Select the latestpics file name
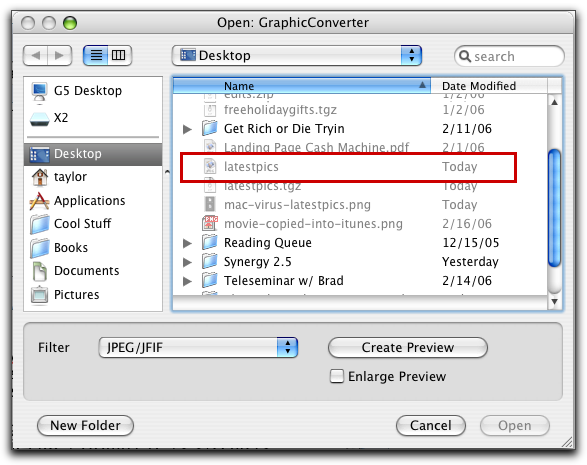 [x=251, y=167]
